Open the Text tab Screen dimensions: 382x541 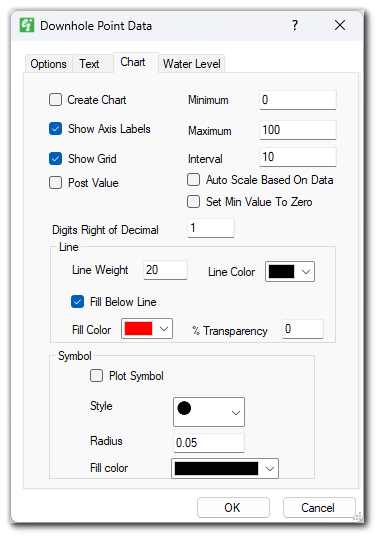point(89,64)
